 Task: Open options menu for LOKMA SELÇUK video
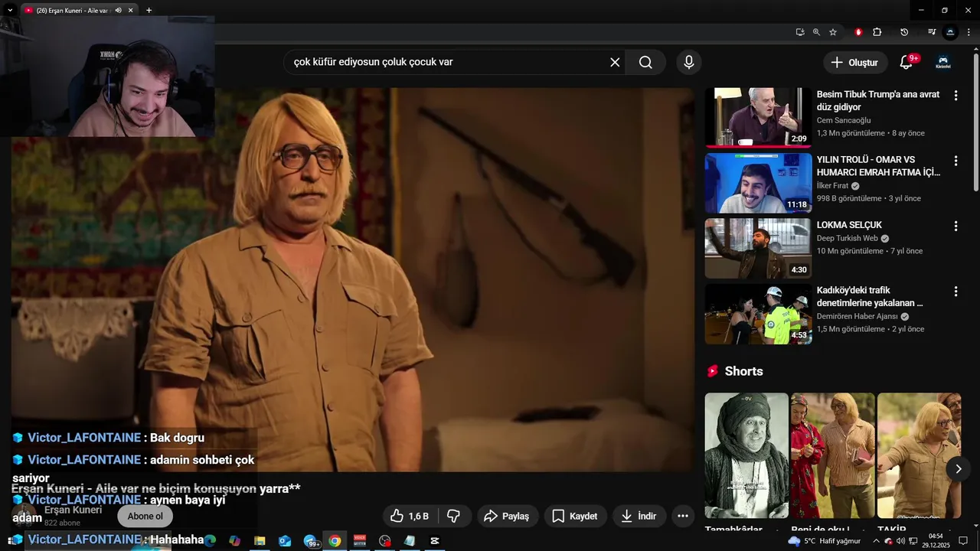click(x=955, y=227)
